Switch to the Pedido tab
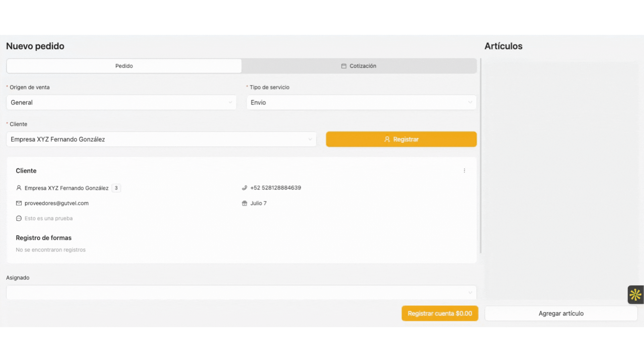Viewport: 644px width, 362px height. coord(124,66)
